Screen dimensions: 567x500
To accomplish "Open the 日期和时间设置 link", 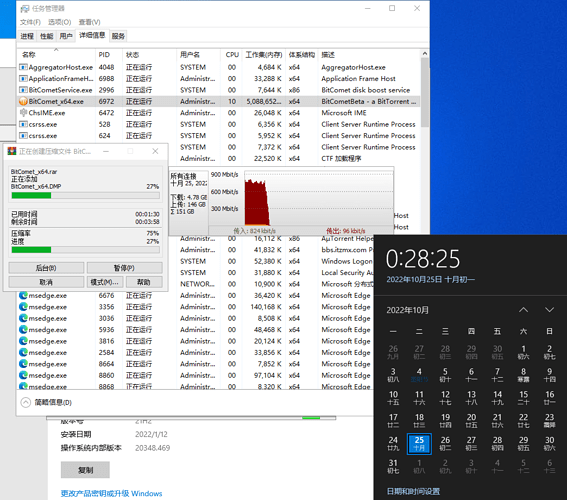I will tap(413, 491).
